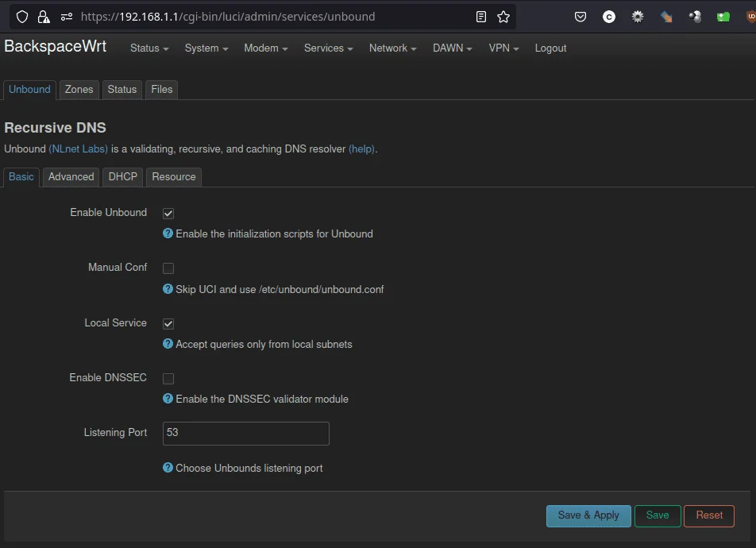Check the Enable DNSSEC checkbox
This screenshot has width=756, height=548.
(168, 379)
